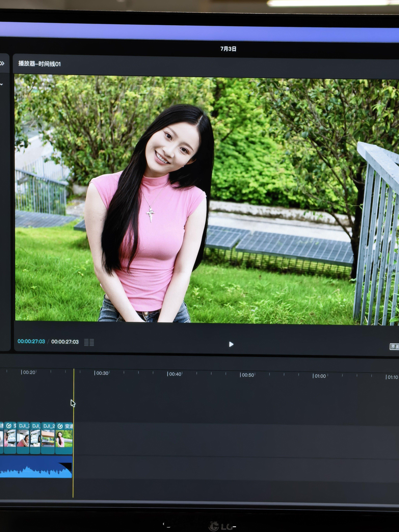Select the DJI_2 clip showing the overpass
Viewport: 399px width, 532px height.
[48, 438]
